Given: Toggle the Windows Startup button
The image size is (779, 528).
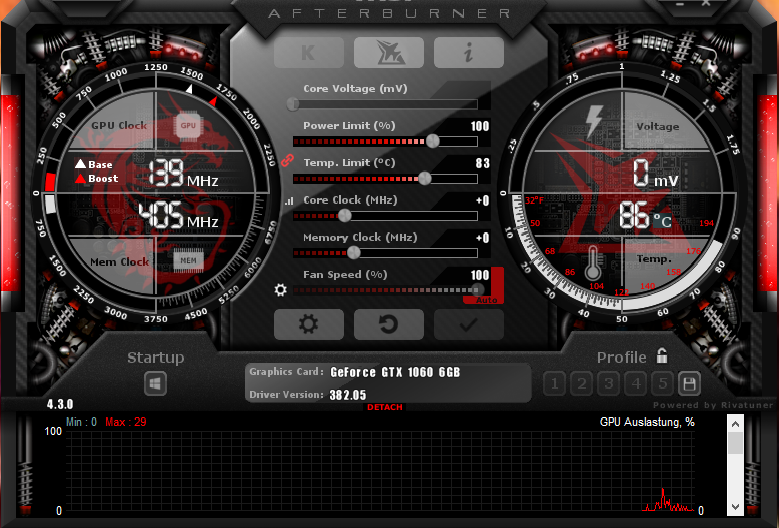Looking at the screenshot, I should (155, 383).
